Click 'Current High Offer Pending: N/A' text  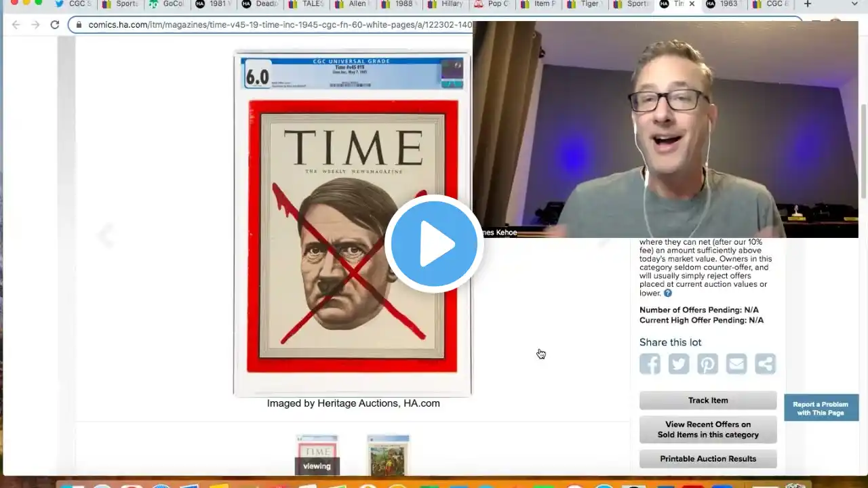pos(701,321)
